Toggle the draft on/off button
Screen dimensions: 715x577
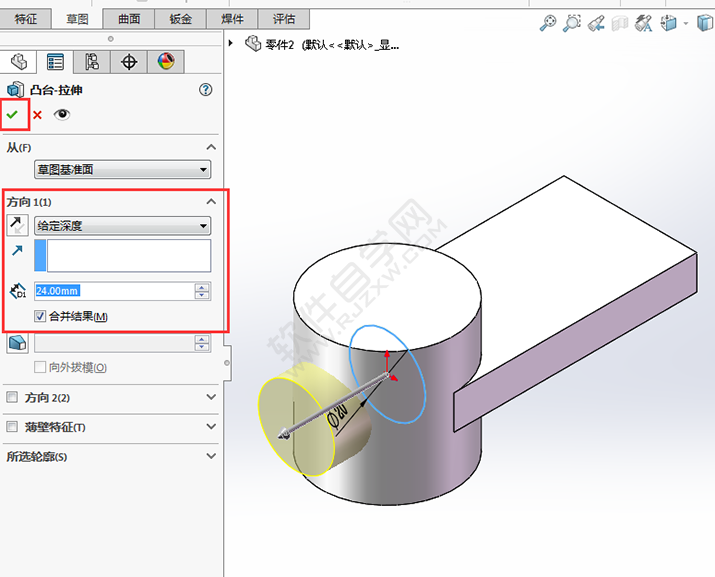click(17, 343)
